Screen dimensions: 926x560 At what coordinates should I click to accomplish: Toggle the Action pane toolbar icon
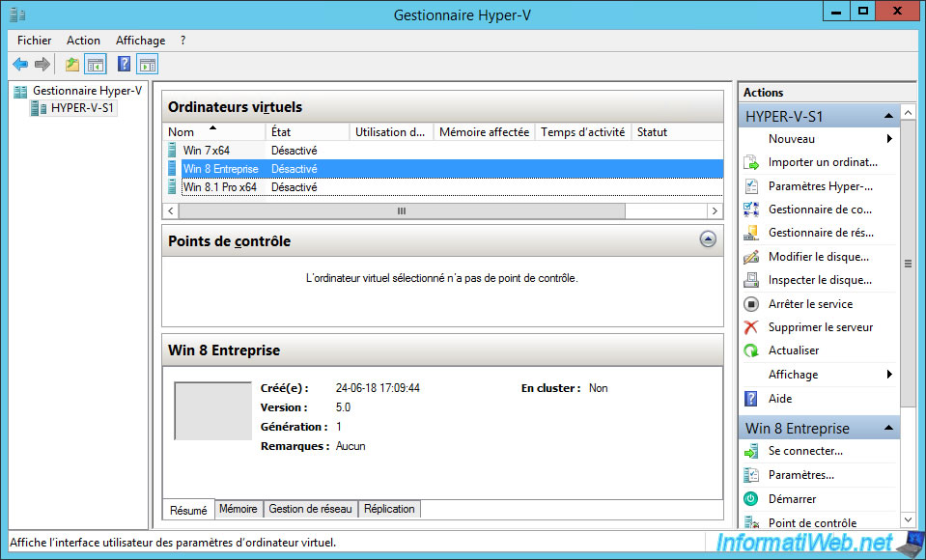pos(147,64)
